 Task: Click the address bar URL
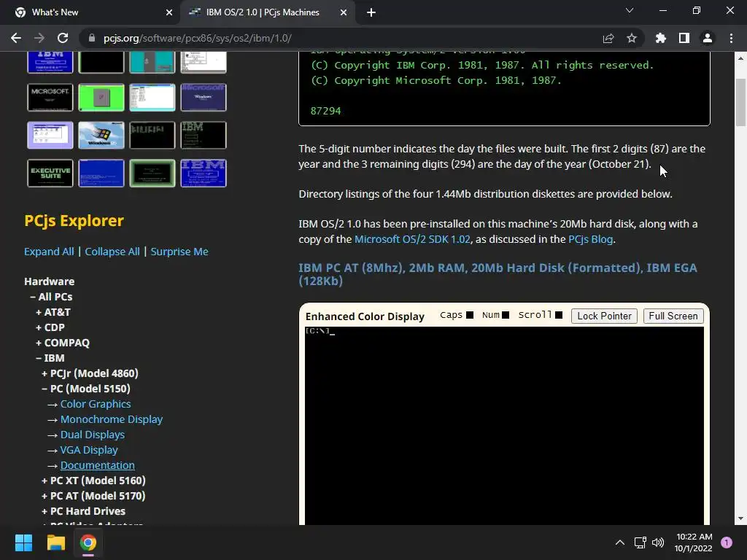197,38
